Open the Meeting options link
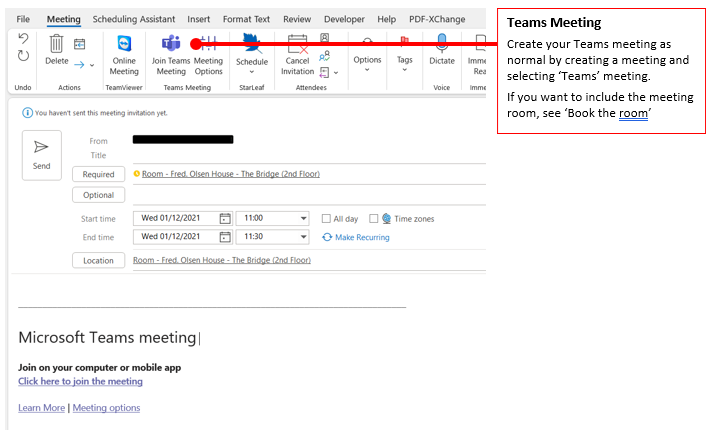 [106, 408]
